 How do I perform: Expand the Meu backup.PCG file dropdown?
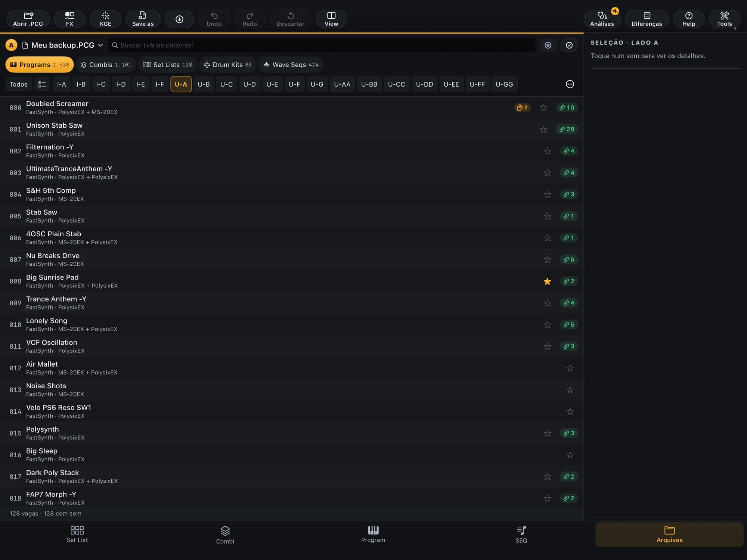[x=63, y=45]
